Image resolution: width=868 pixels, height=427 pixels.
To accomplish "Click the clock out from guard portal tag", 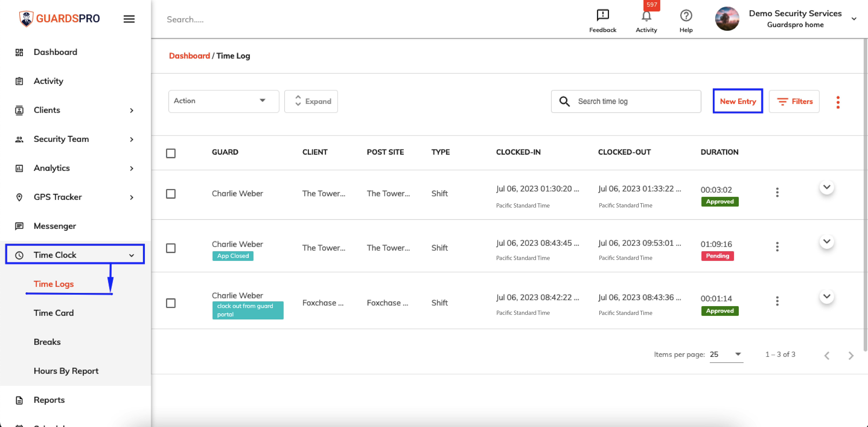I will tap(248, 310).
